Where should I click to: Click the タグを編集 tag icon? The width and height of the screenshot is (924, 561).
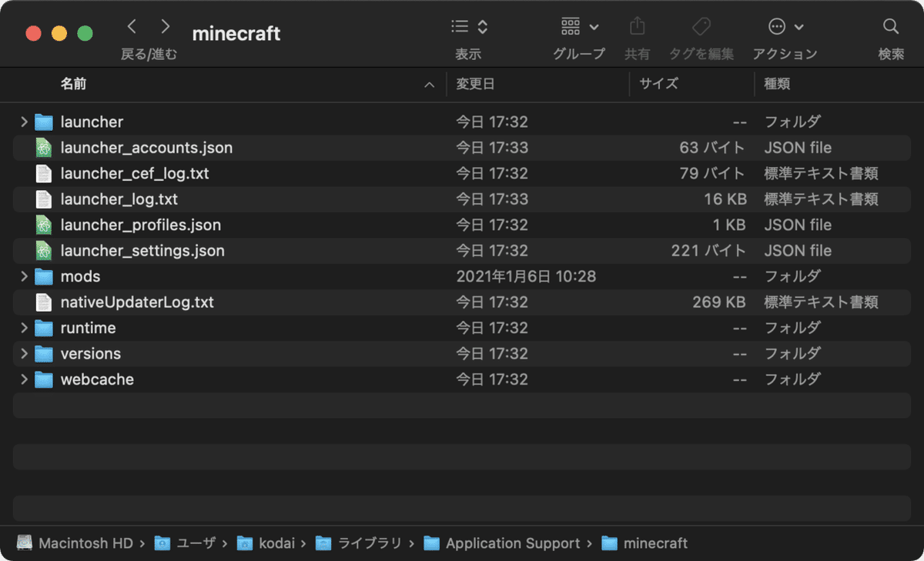[x=701, y=27]
